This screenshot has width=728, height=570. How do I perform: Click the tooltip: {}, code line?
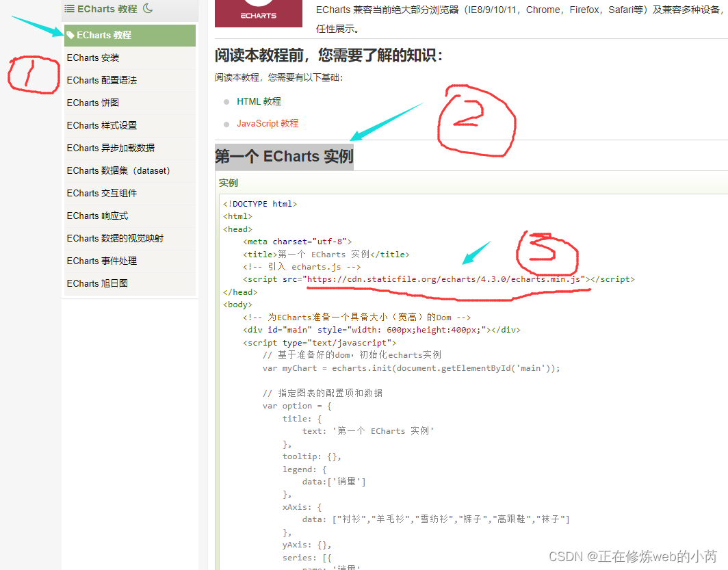[311, 456]
